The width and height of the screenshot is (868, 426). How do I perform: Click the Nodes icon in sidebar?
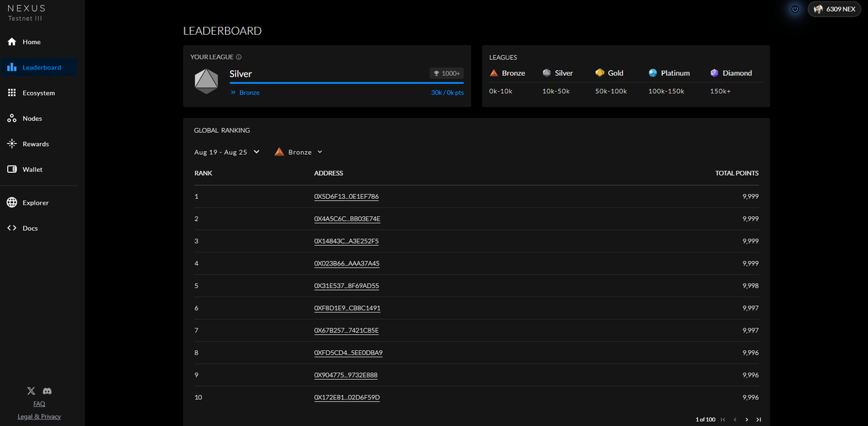click(12, 118)
